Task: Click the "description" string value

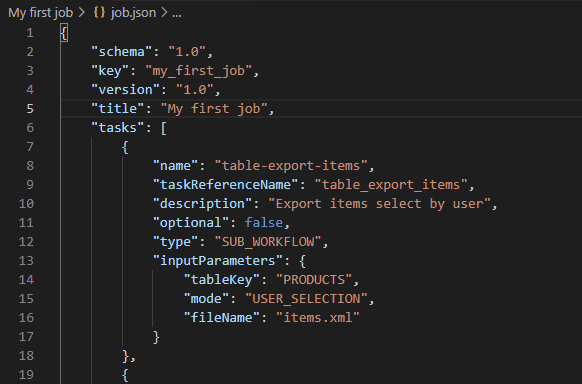Action: tap(380, 204)
